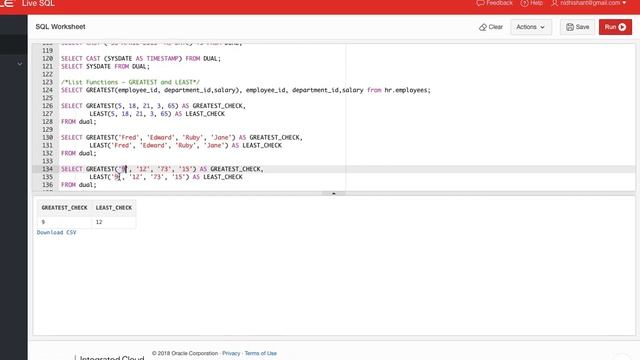
Task: Clear the worksheet with the Clear button
Action: [x=491, y=27]
